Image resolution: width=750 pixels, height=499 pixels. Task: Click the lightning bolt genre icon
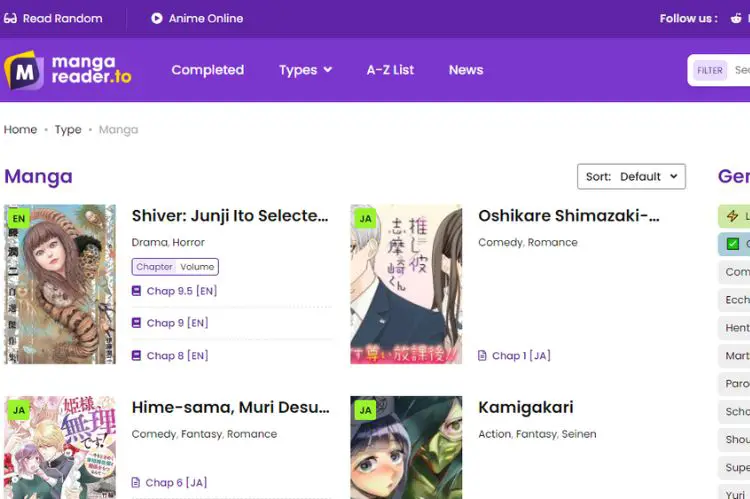(x=732, y=216)
